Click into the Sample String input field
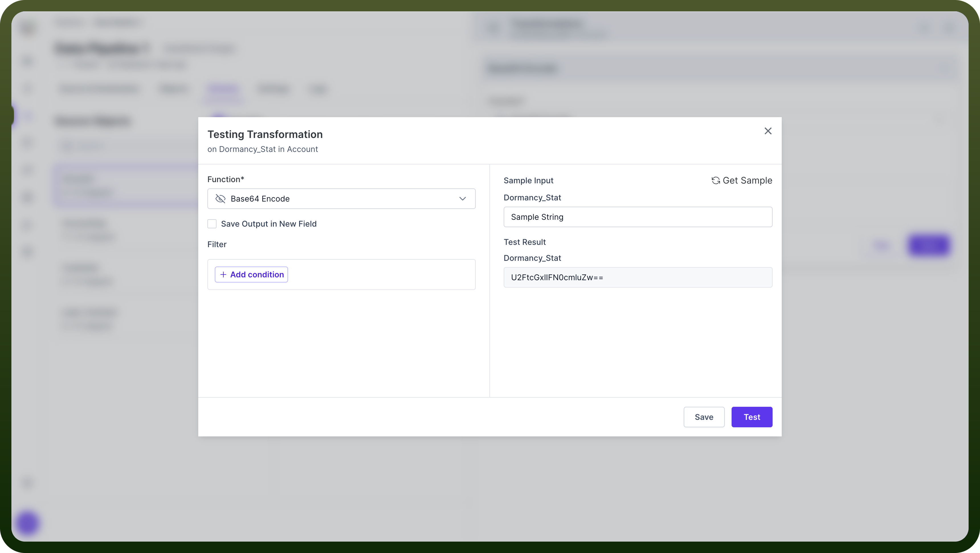Screen dimensions: 980x553 pyautogui.click(x=638, y=217)
